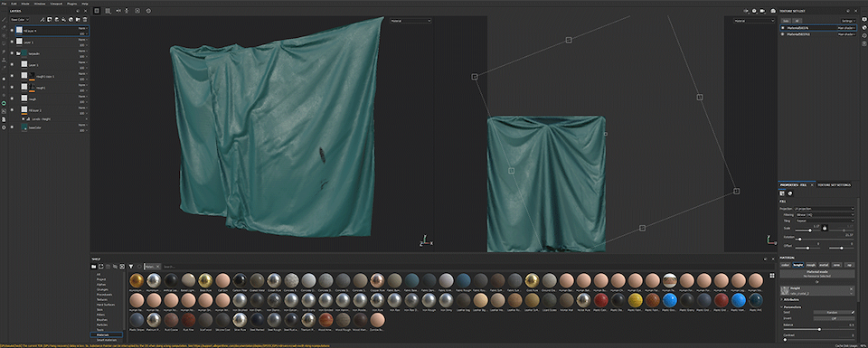868x348 pixels.
Task: Select the Polygon Fill tool in left toolbar
Action: tap(4, 42)
